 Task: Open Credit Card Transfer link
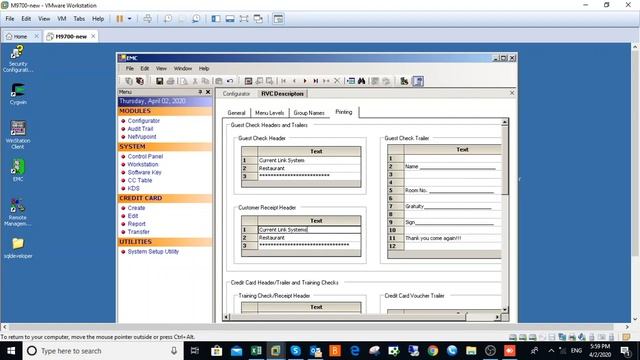pyautogui.click(x=138, y=232)
